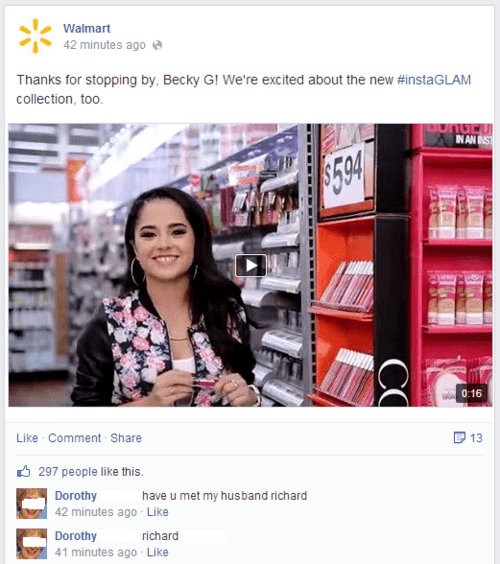Viewport: 500px width, 564px height.
Task: Open the post's 42 minutes ago timestamp
Action: pyautogui.click(x=104, y=45)
